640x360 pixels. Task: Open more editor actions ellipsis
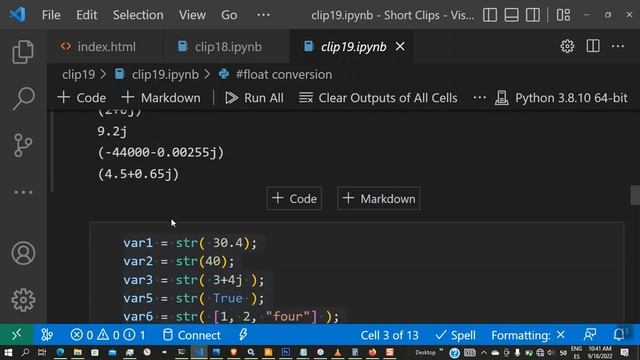(x=618, y=46)
